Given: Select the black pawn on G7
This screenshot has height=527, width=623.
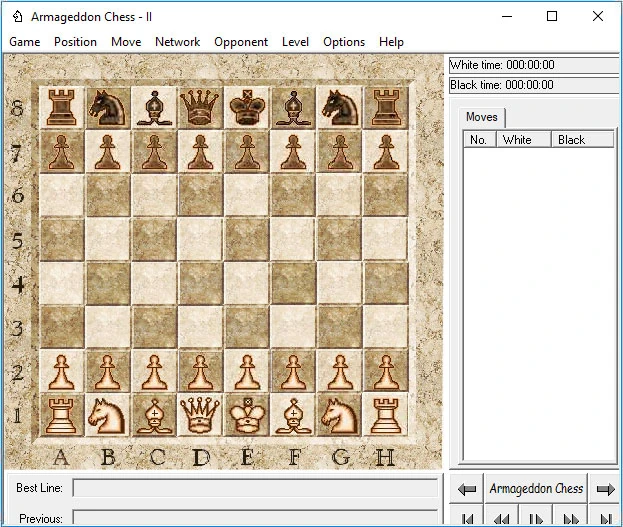Looking at the screenshot, I should (340, 152).
